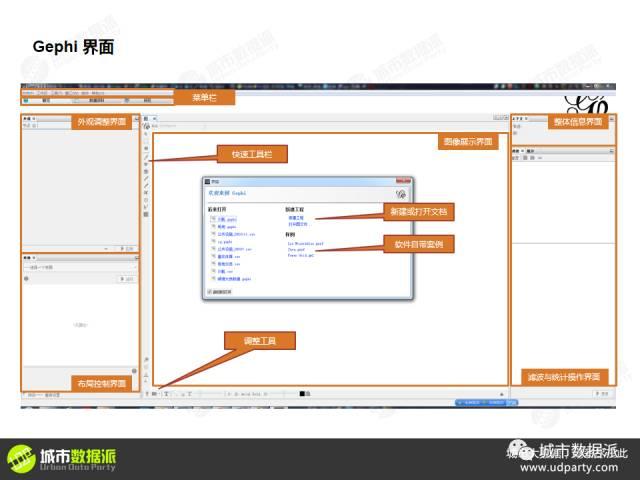Open the Les Miserables.gexf sample
640x480 pixels.
click(x=305, y=244)
